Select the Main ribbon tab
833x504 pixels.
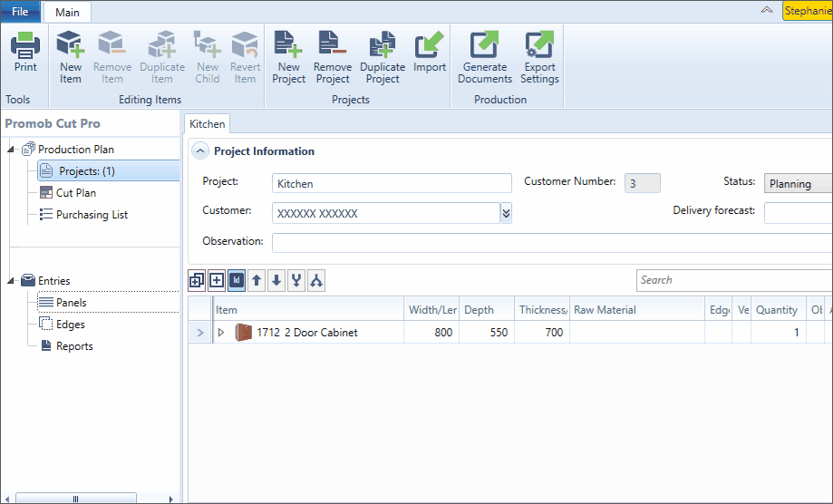67,12
